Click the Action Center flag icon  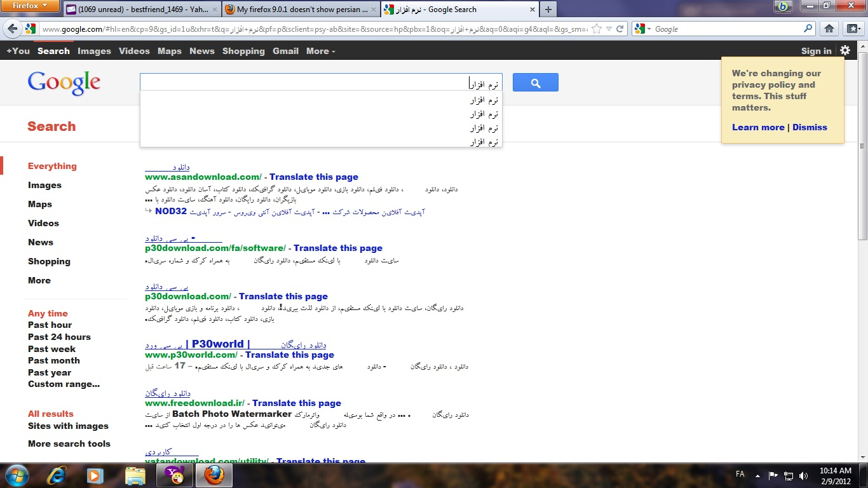pyautogui.click(x=773, y=475)
